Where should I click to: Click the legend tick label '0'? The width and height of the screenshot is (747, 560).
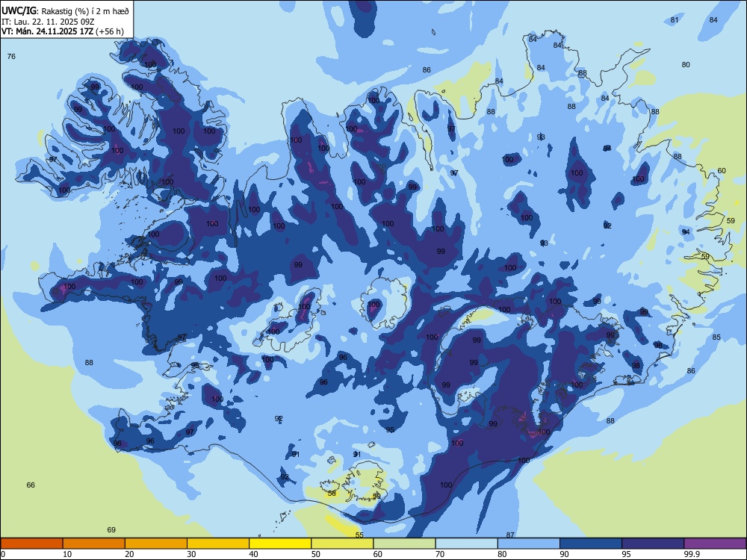point(3,554)
